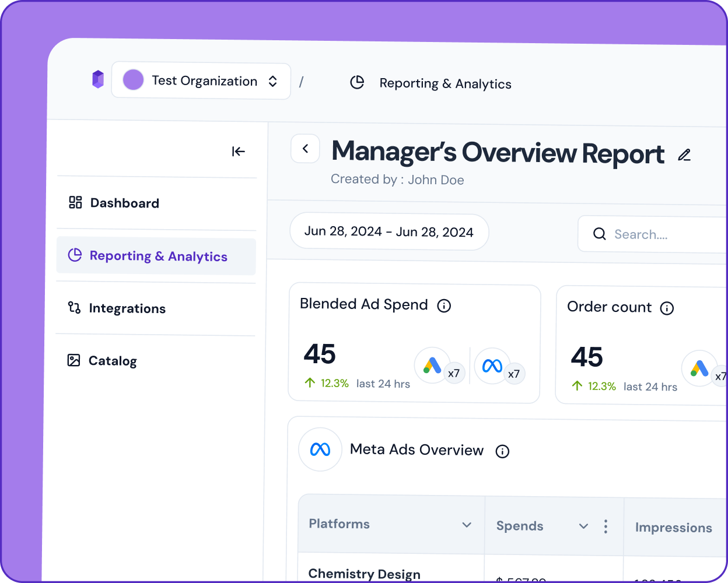Click the Reporting & Analytics breadcrumb pie icon
Screen dimensions: 728x583
tap(357, 82)
